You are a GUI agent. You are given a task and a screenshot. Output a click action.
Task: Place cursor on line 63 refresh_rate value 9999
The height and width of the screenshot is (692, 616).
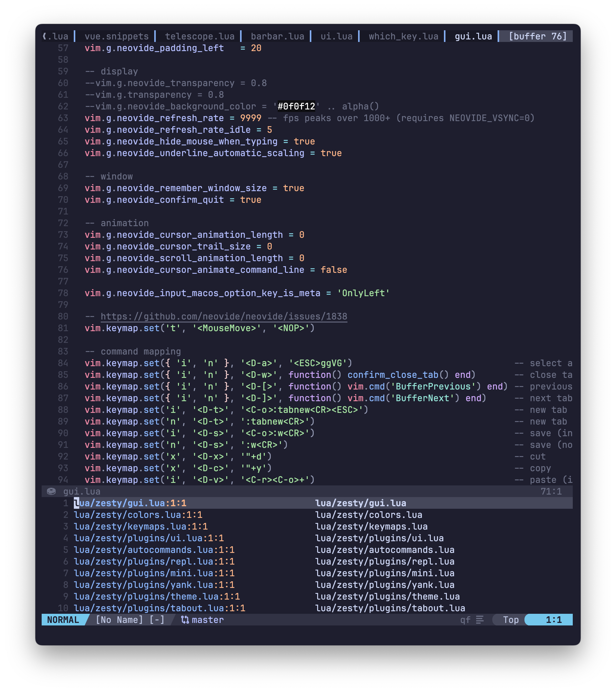(x=251, y=118)
